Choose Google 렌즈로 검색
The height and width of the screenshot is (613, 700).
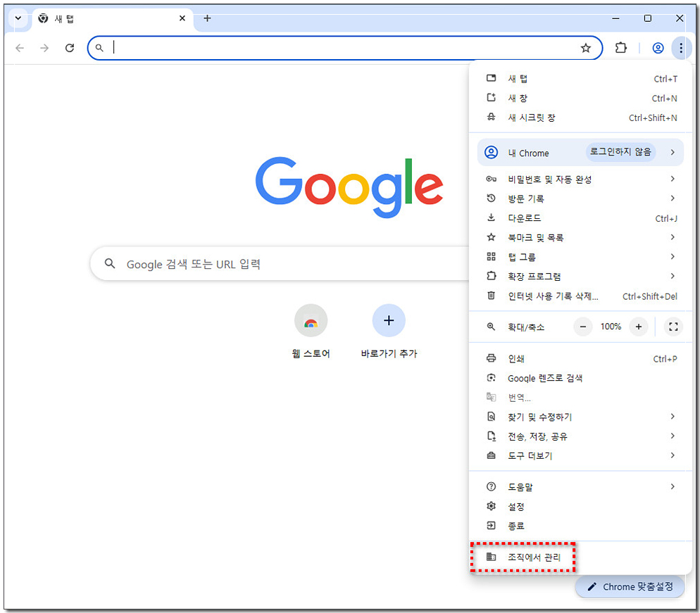coord(581,379)
